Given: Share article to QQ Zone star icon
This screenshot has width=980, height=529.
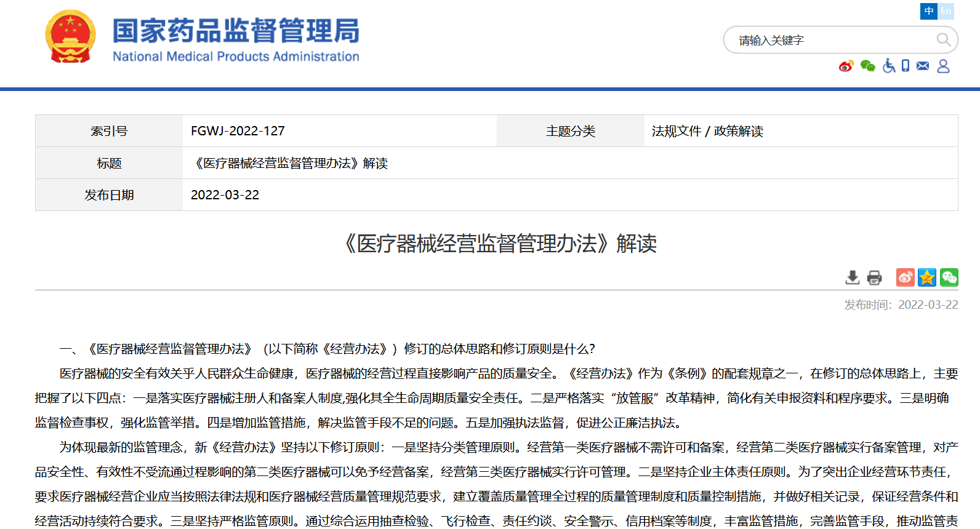Looking at the screenshot, I should [927, 277].
